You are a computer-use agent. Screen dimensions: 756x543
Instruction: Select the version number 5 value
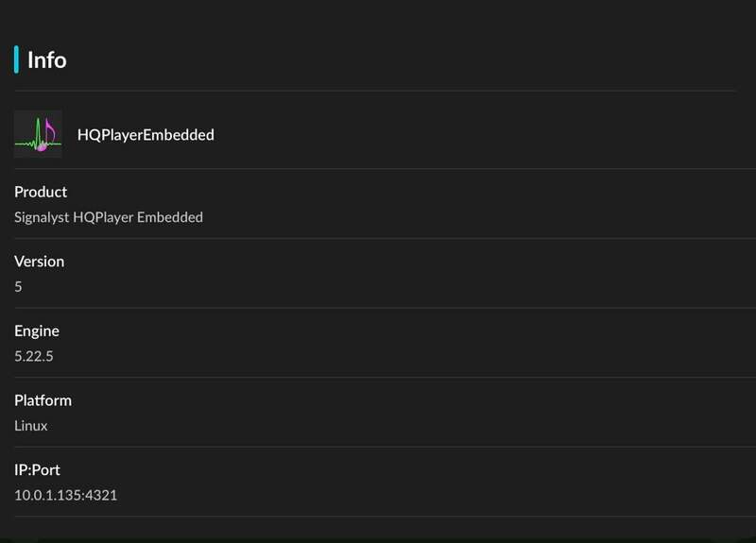(x=18, y=286)
